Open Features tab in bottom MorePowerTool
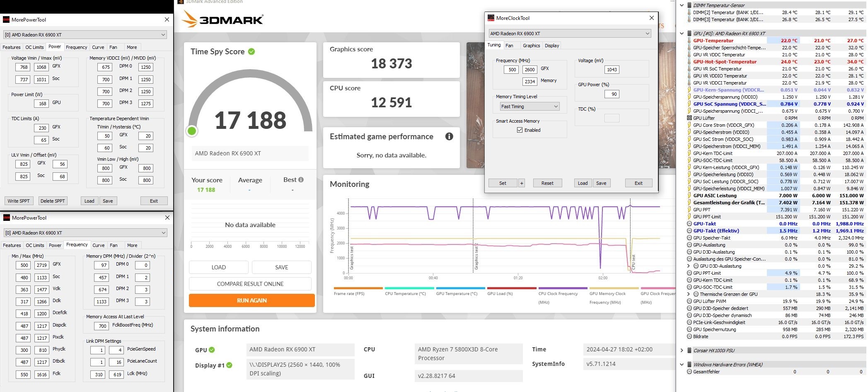Screen dimensions: 868x392 [12, 245]
